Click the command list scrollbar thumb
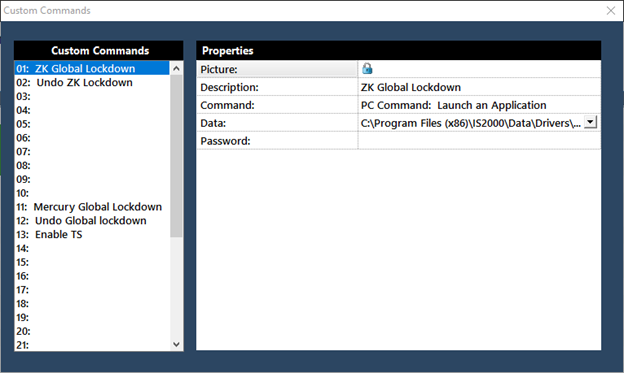624x373 pixels. pos(176,156)
